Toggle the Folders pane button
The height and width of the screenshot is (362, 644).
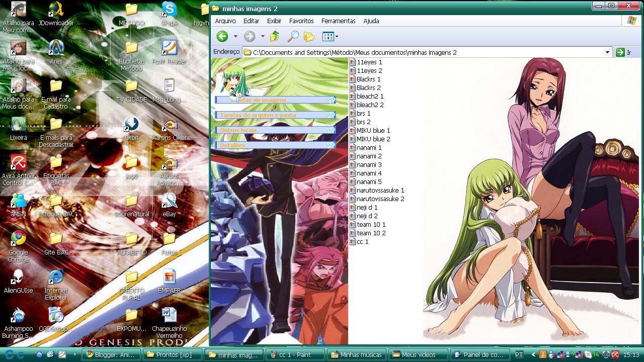[x=309, y=36]
